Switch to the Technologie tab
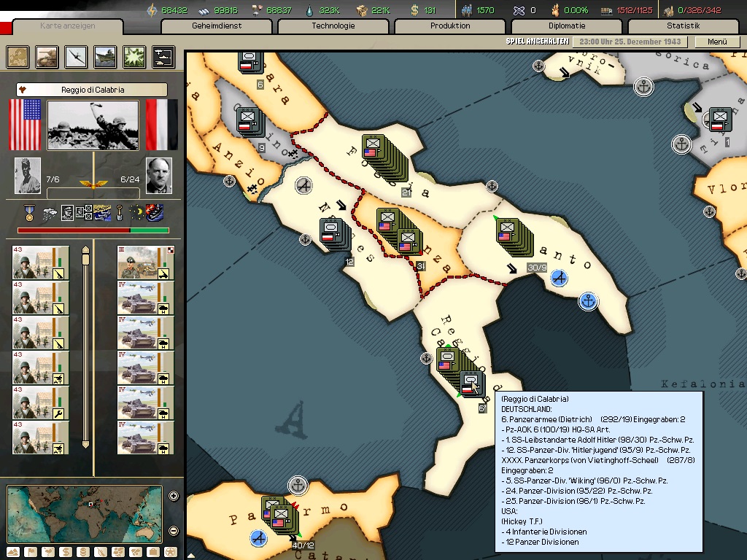 click(333, 26)
